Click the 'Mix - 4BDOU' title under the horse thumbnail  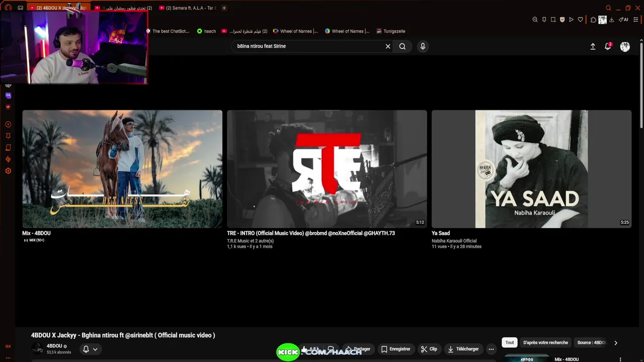(36, 233)
